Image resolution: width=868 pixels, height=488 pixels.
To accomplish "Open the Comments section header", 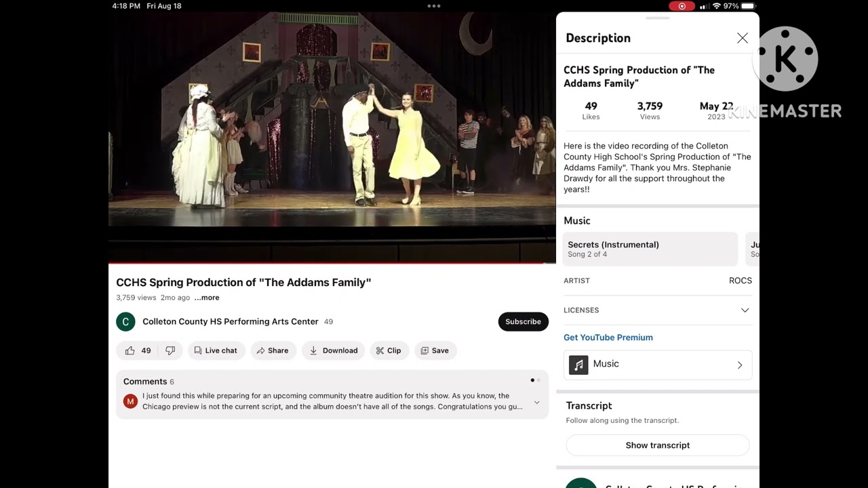I will point(149,382).
